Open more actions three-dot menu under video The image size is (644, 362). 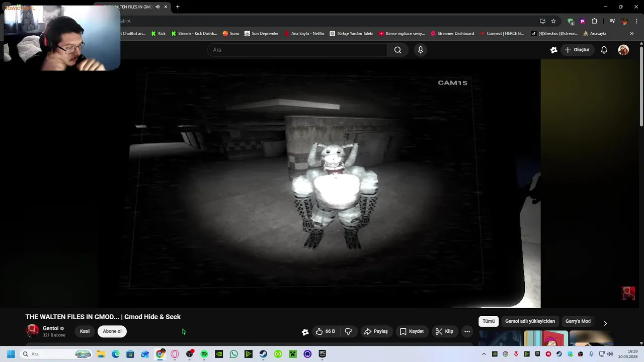(467, 331)
